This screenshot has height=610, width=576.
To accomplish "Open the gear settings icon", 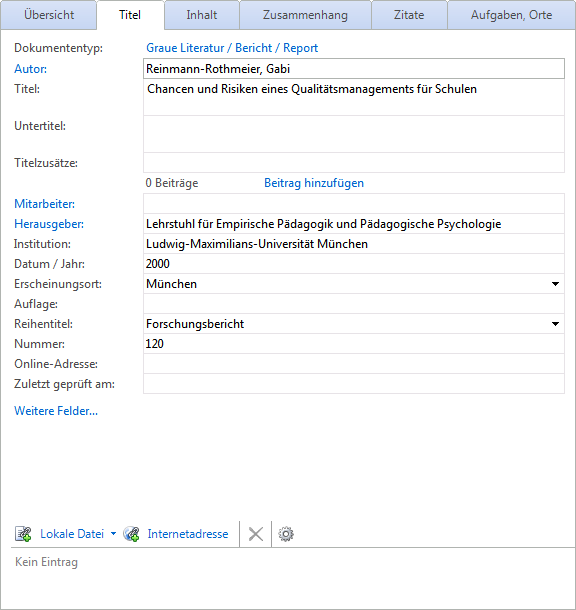I will 286,534.
